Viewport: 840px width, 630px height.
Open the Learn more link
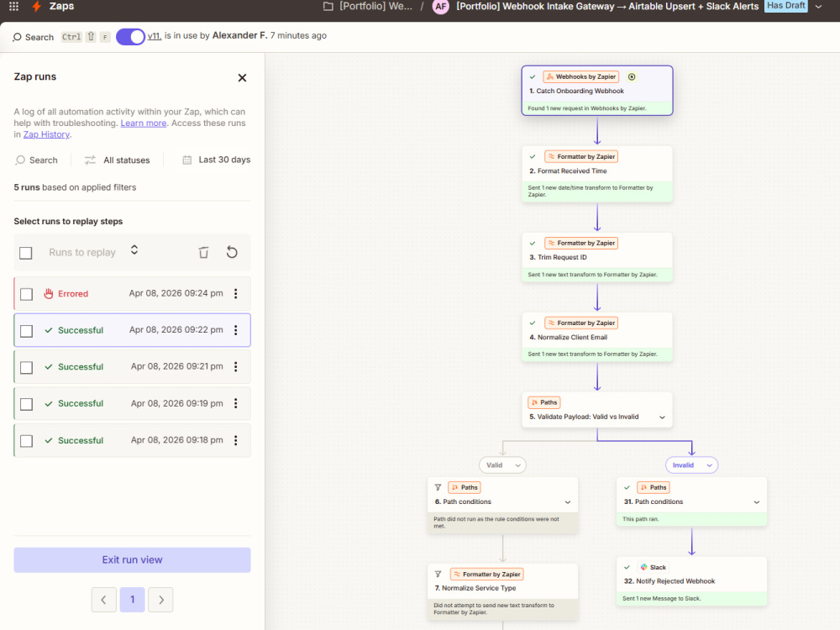point(143,123)
